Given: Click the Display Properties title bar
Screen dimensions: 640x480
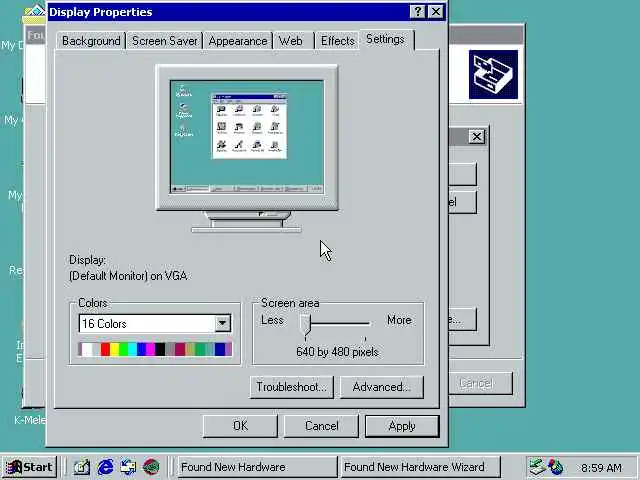Looking at the screenshot, I should [229, 12].
